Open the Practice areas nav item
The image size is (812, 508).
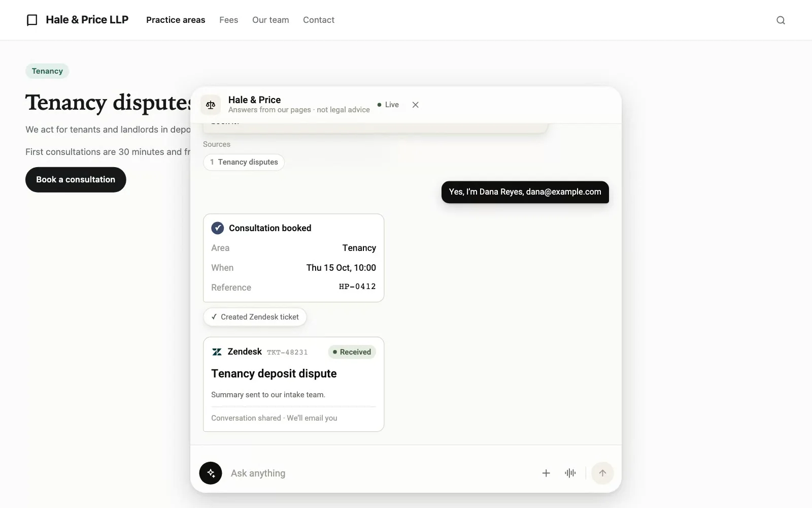(176, 20)
